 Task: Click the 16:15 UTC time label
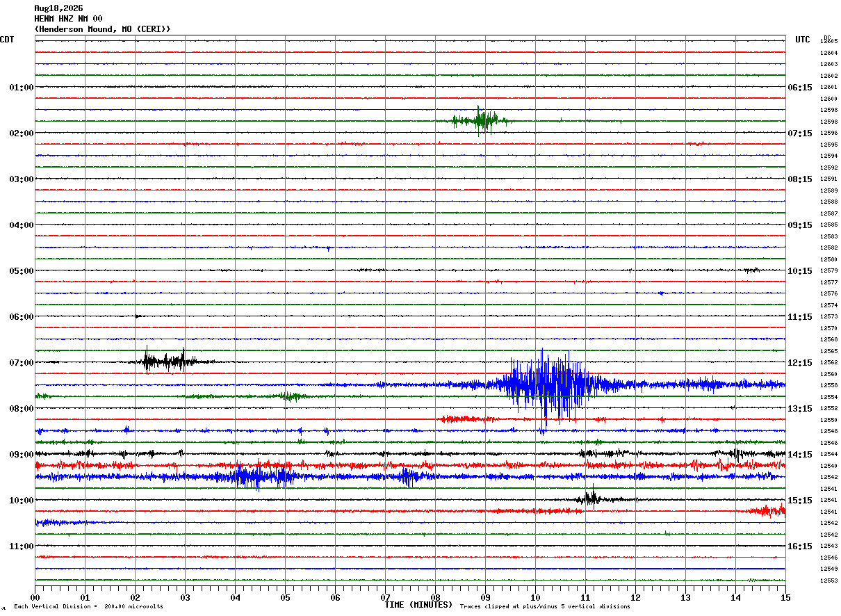(799, 546)
